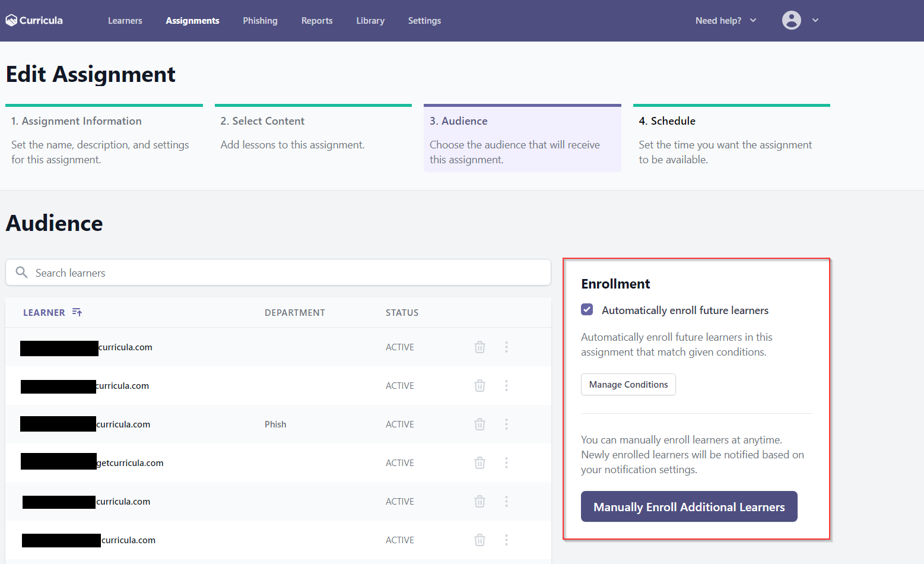The width and height of the screenshot is (924, 564).
Task: Sort by the LEARNER column header
Action: click(x=44, y=312)
